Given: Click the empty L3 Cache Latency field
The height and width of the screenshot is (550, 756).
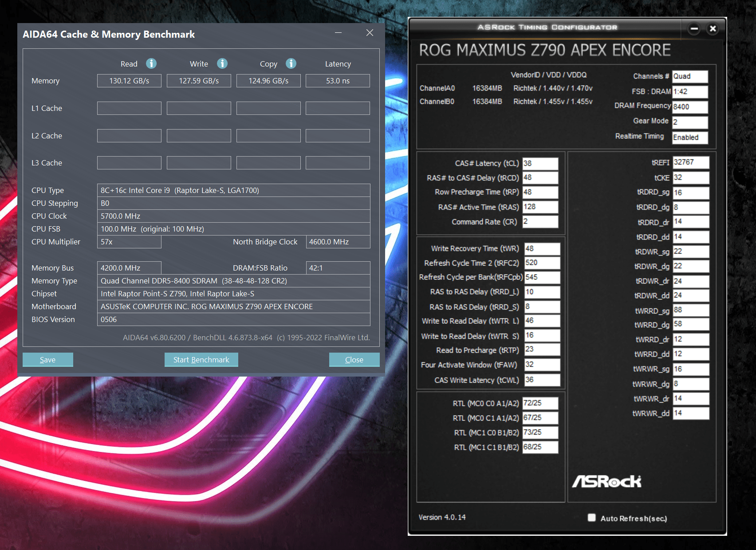Looking at the screenshot, I should (x=338, y=163).
